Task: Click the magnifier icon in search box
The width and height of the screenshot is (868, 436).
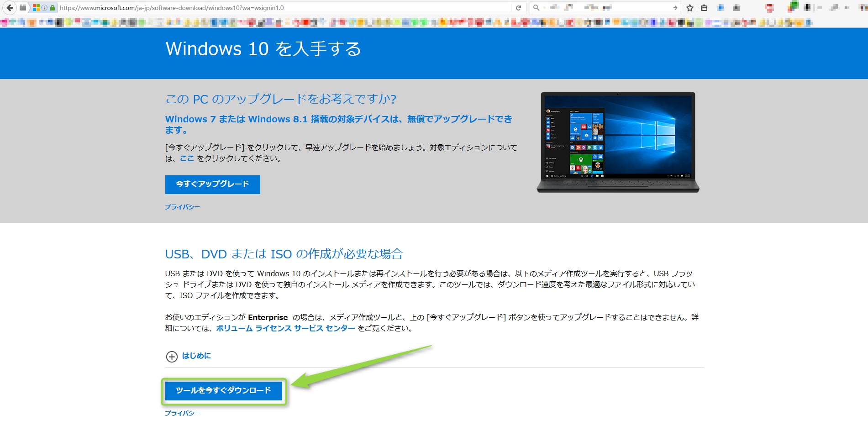Action: click(x=537, y=8)
